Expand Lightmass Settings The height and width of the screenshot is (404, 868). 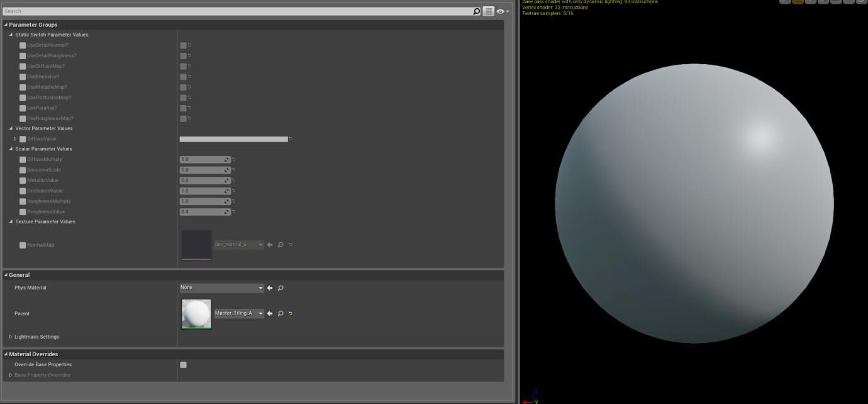(11, 337)
